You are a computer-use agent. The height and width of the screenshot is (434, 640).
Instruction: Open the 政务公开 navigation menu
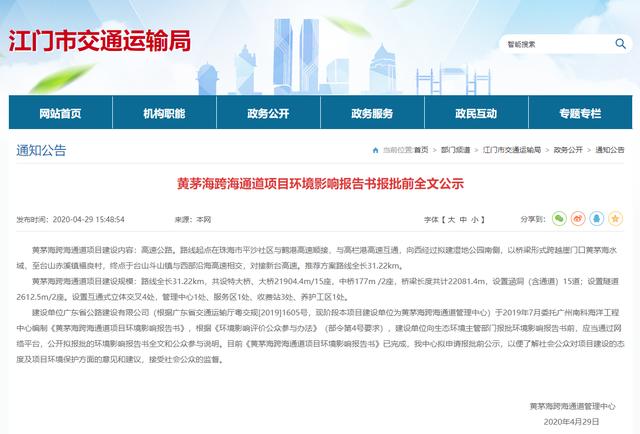pyautogui.click(x=269, y=112)
